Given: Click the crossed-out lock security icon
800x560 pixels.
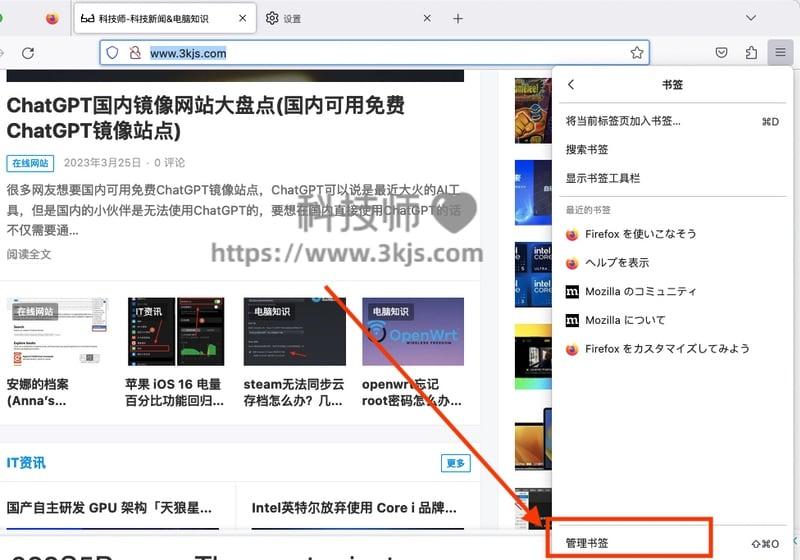Looking at the screenshot, I should tap(135, 53).
